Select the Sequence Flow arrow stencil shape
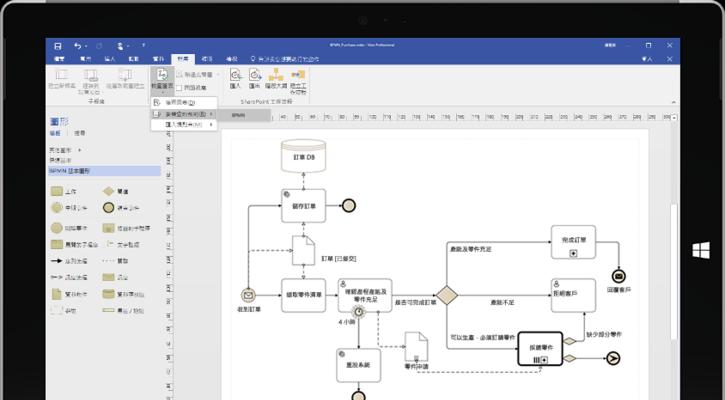The height and width of the screenshot is (400, 725). coord(56,261)
